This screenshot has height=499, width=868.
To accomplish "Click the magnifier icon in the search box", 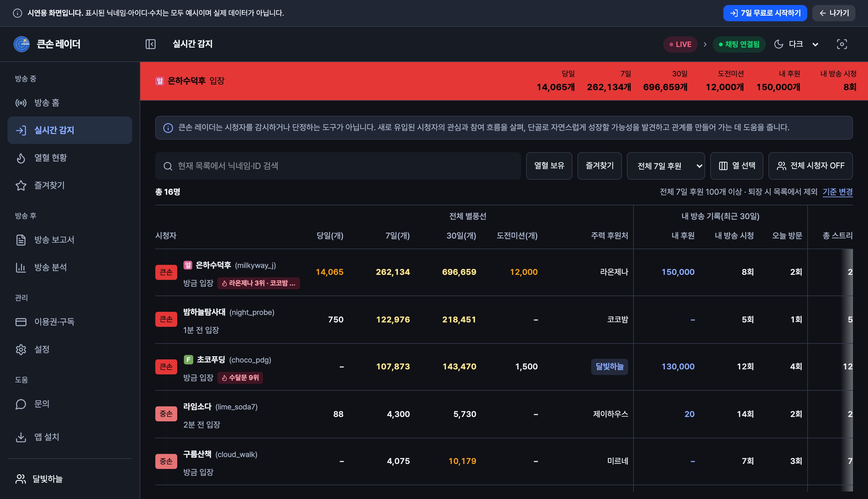I will tap(168, 166).
